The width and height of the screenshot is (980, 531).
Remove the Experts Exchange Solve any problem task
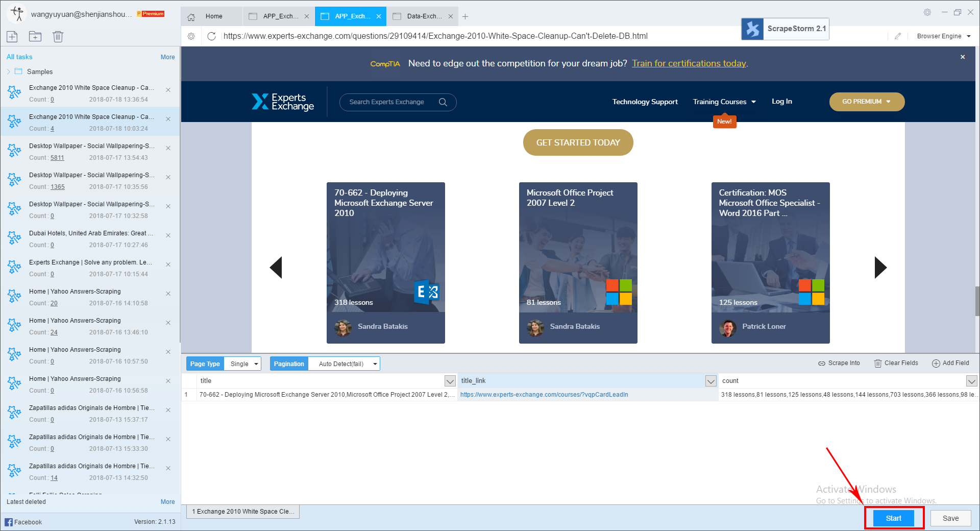pos(168,264)
